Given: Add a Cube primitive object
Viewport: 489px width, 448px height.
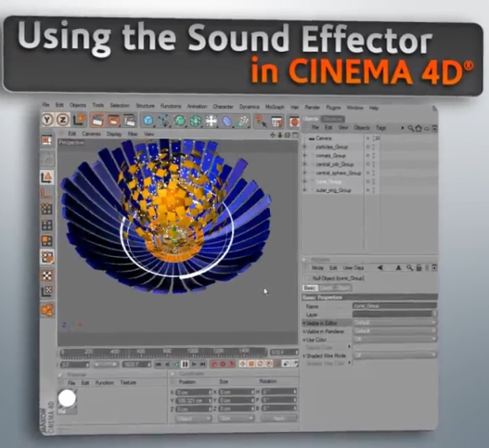Looking at the screenshot, I should (148, 121).
